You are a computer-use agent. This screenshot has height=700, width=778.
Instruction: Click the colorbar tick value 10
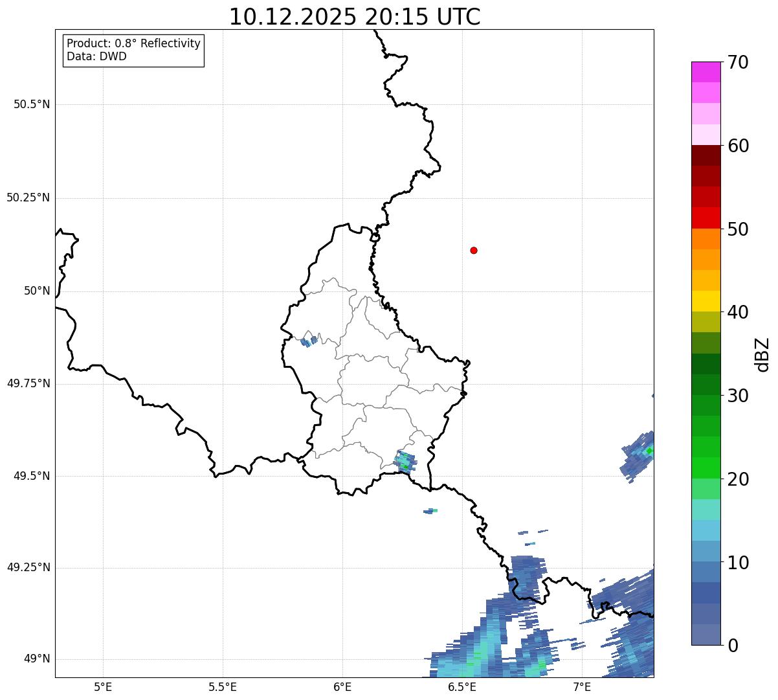(738, 563)
